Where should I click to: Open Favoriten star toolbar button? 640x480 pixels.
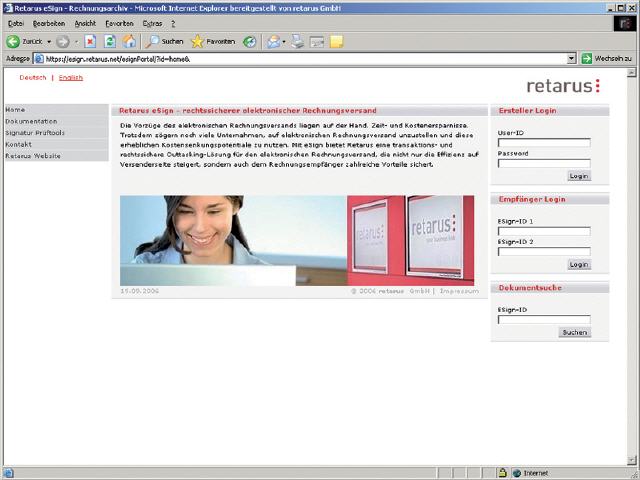[x=213, y=41]
